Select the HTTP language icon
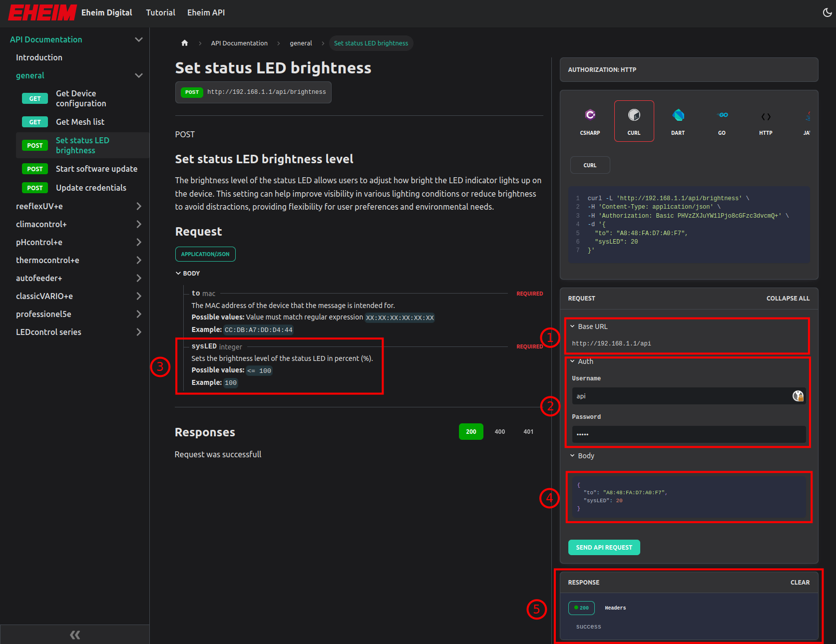The image size is (836, 644). tap(766, 121)
